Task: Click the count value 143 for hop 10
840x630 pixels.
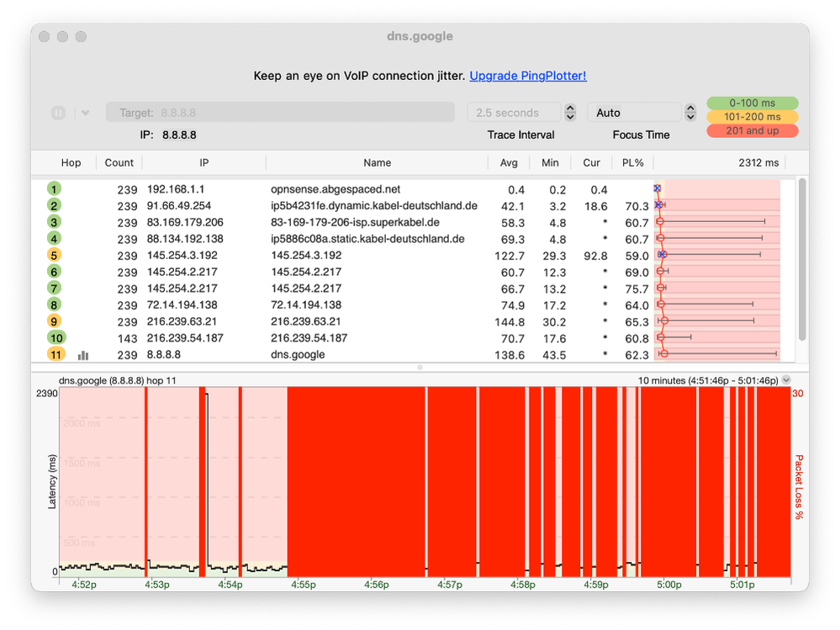Action: pyautogui.click(x=128, y=339)
